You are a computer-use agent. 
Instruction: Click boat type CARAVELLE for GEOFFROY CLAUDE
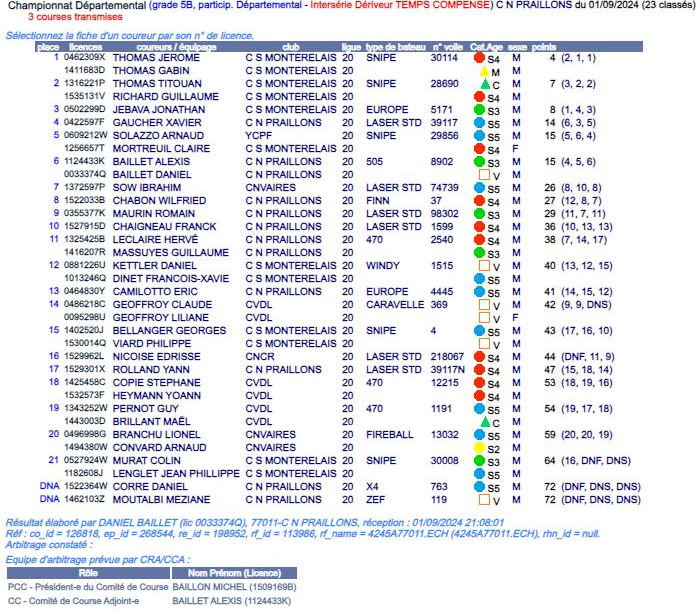[x=395, y=305]
